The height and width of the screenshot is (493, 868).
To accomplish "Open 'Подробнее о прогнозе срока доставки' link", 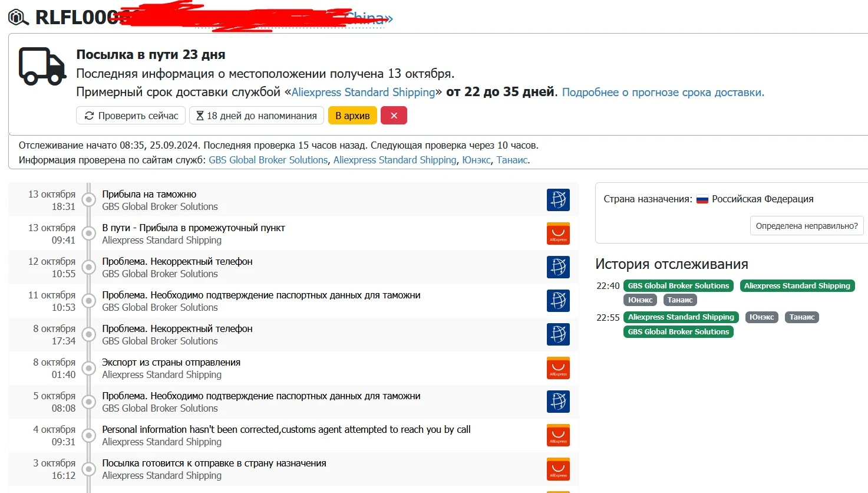I will click(x=663, y=92).
